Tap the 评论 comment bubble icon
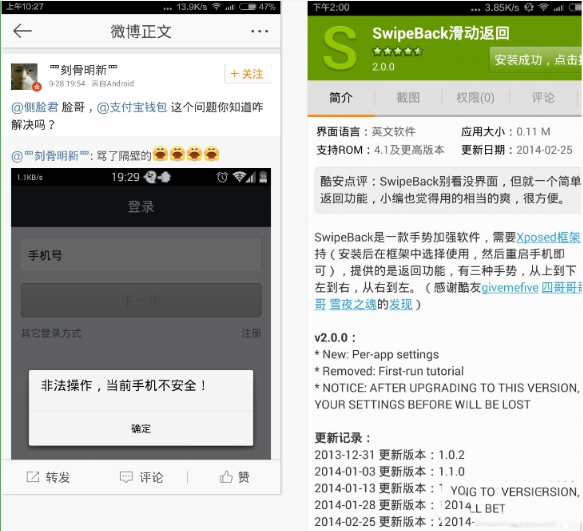Viewport: 583px width, 531px height. [126, 477]
